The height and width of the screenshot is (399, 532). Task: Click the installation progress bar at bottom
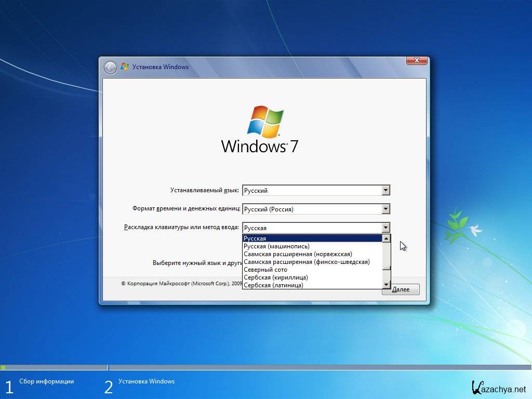266,367
